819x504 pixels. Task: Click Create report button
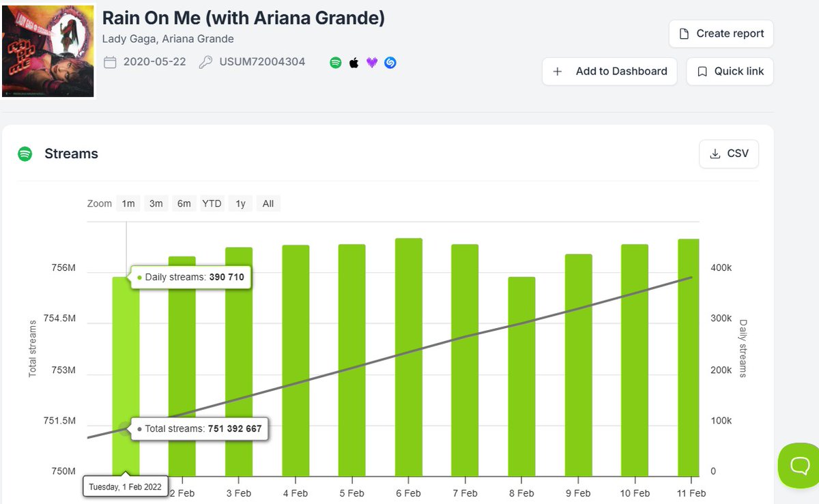[721, 33]
